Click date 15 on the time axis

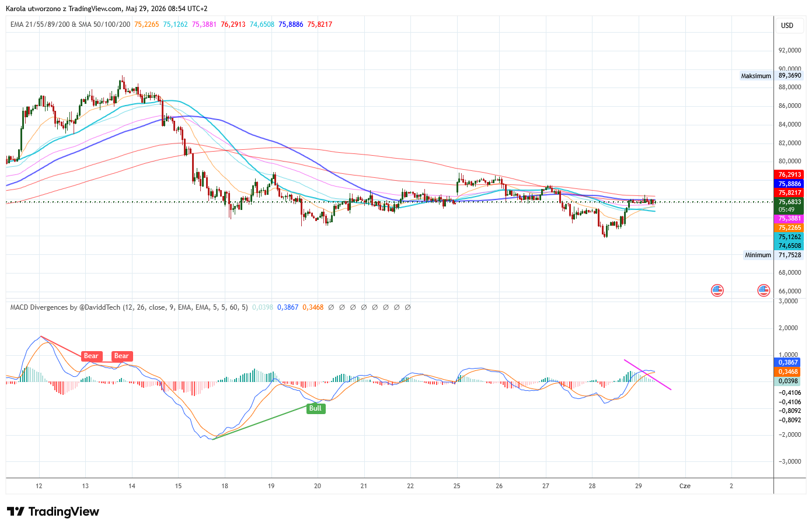click(x=178, y=486)
